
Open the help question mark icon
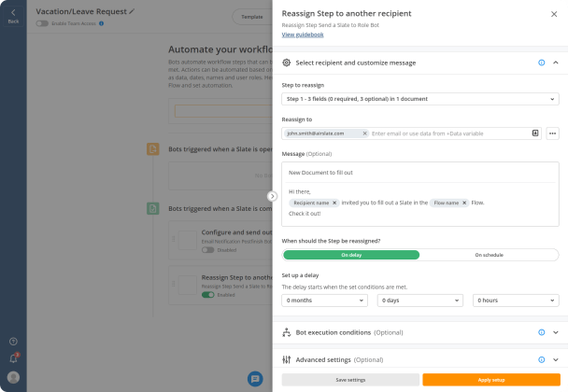click(13, 342)
